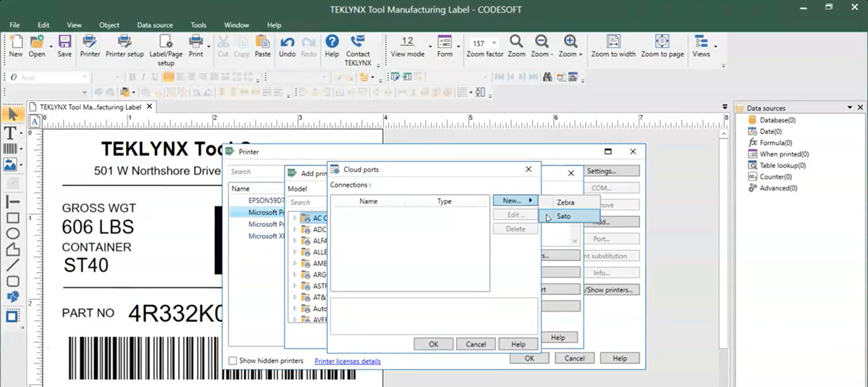The width and height of the screenshot is (868, 387).
Task: Click New... button in Cloud ports
Action: (x=515, y=201)
